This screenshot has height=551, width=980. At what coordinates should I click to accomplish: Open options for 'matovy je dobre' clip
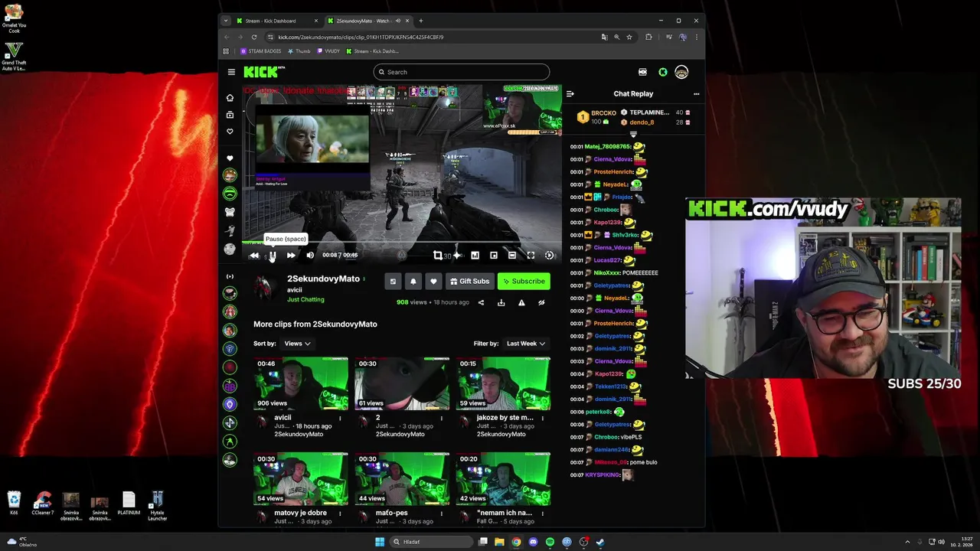340,514
